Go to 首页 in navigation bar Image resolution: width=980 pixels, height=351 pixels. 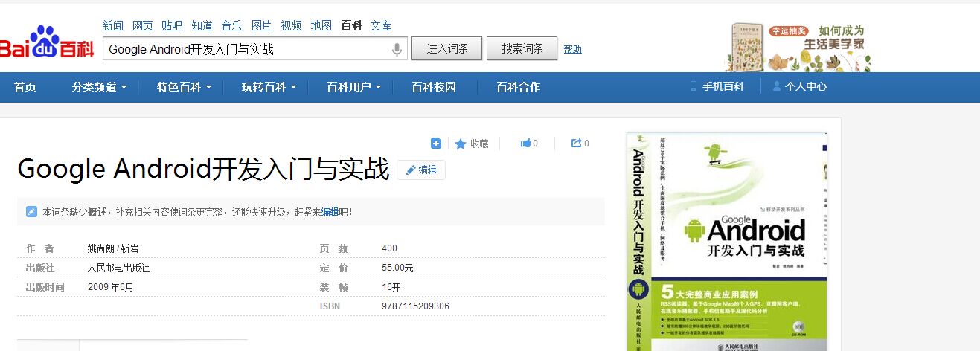pyautogui.click(x=25, y=87)
